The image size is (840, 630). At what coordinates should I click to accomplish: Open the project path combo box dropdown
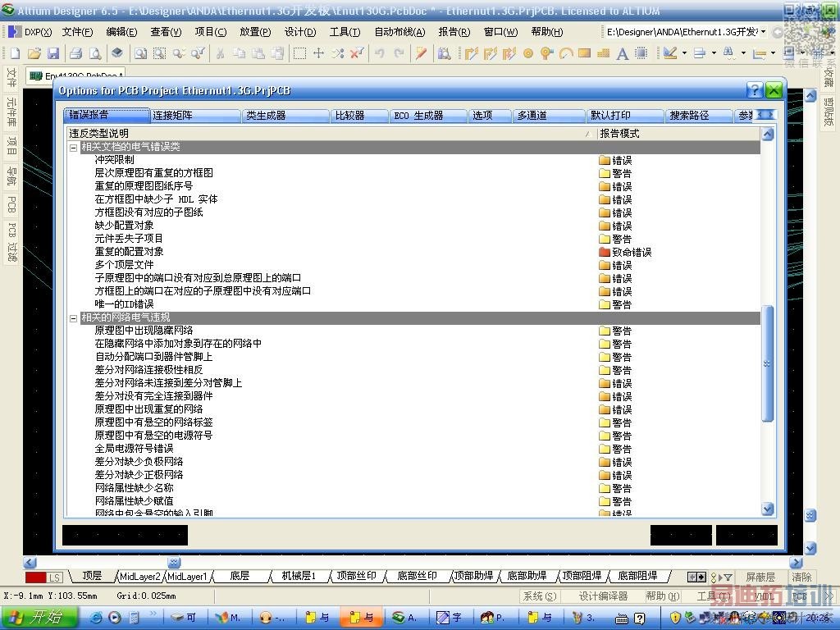763,32
